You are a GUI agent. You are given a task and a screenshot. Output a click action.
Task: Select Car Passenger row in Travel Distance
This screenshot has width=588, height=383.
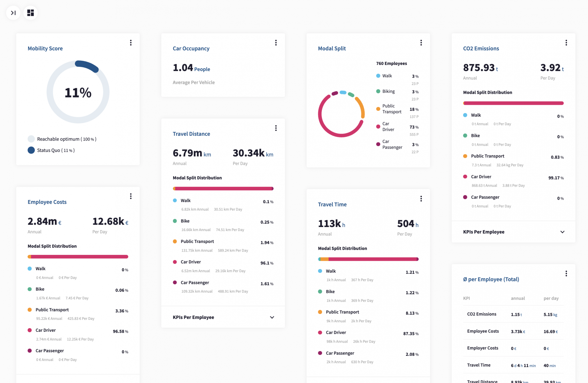[223, 287]
